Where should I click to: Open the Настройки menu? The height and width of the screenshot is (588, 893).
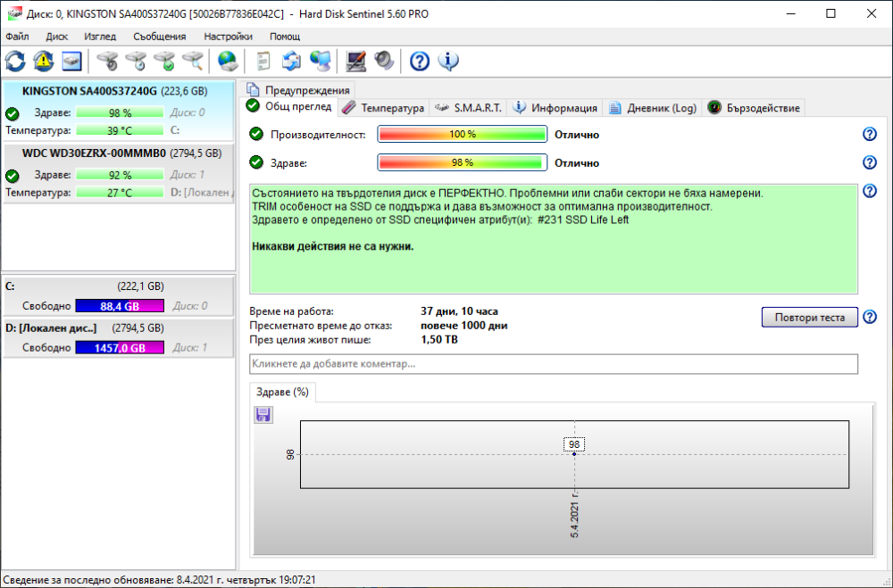point(228,37)
